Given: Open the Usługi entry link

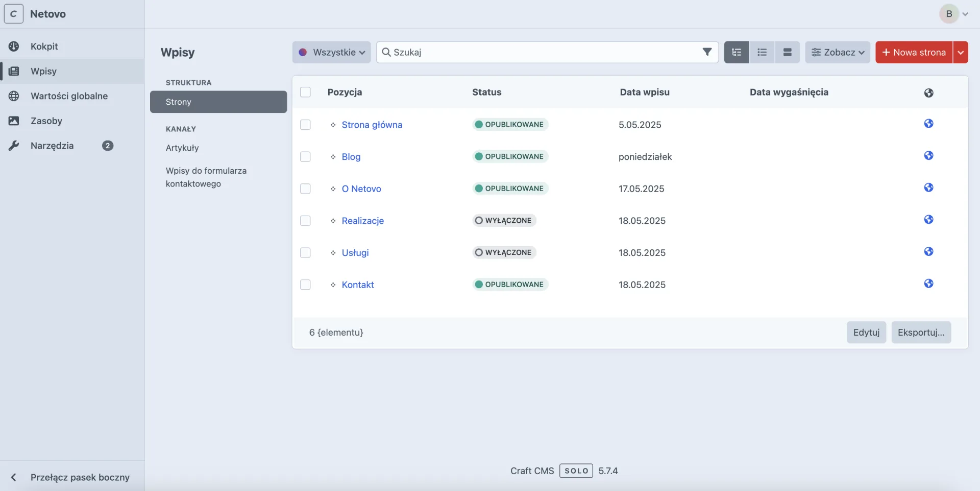Looking at the screenshot, I should click(355, 253).
